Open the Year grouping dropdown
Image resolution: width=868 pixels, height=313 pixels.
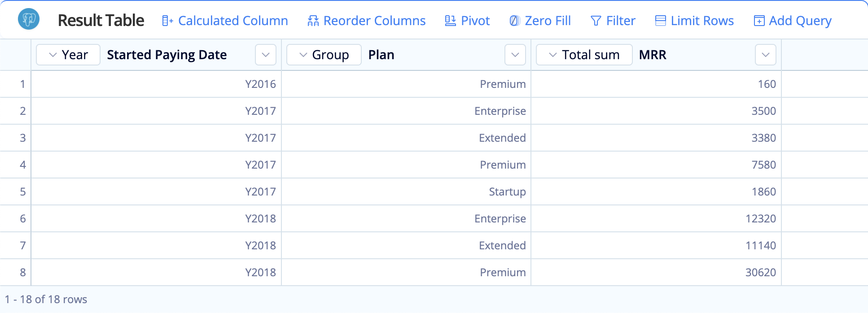click(x=68, y=55)
